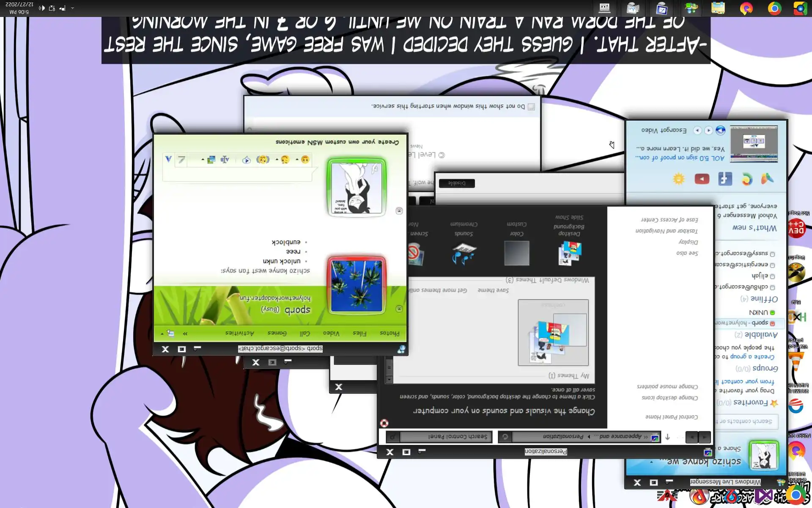
Task: Collapse sporb's display picture with arrow
Action: point(399,309)
